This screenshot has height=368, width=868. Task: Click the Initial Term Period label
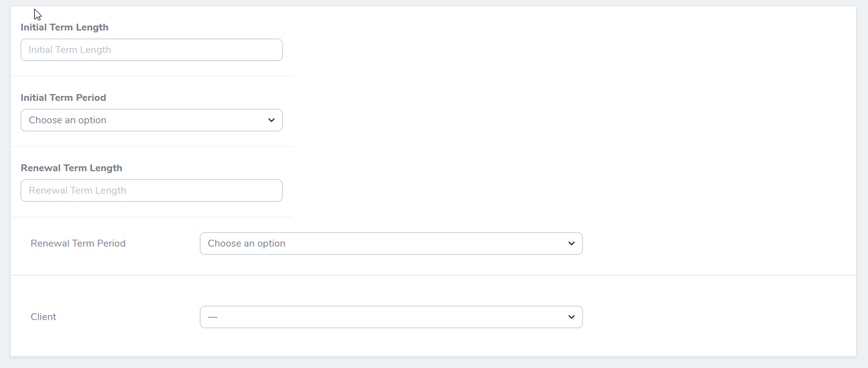(x=64, y=98)
